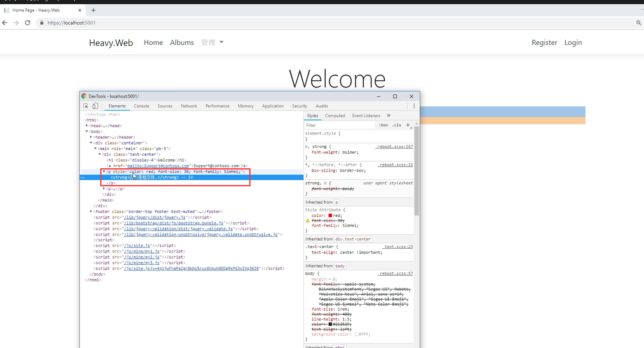The height and width of the screenshot is (348, 644).
Task: Toggle :hov element state panel
Action: [384, 125]
